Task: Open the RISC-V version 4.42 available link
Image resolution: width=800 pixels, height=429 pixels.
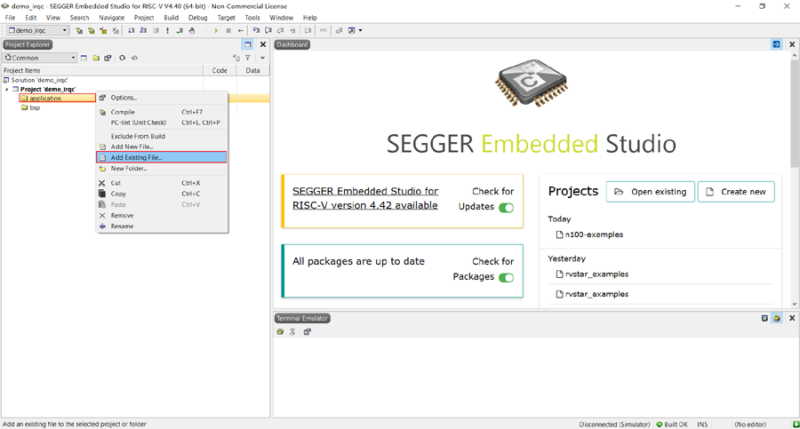Action: click(x=364, y=198)
